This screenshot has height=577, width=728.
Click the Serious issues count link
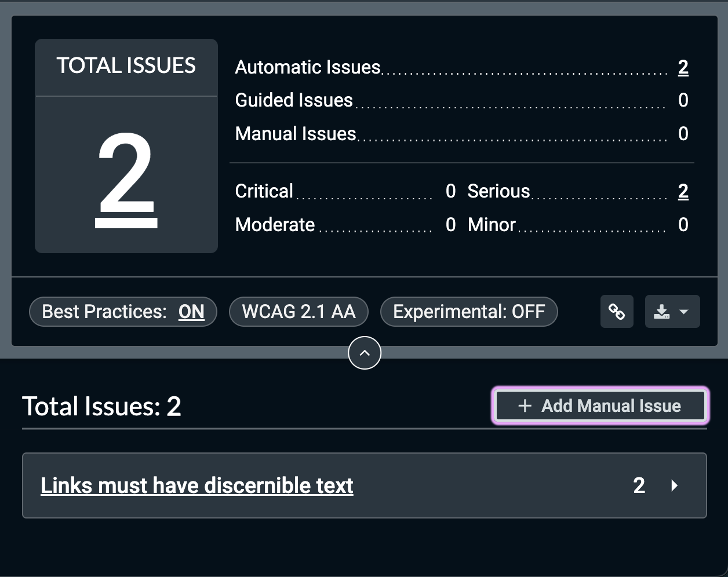click(683, 191)
